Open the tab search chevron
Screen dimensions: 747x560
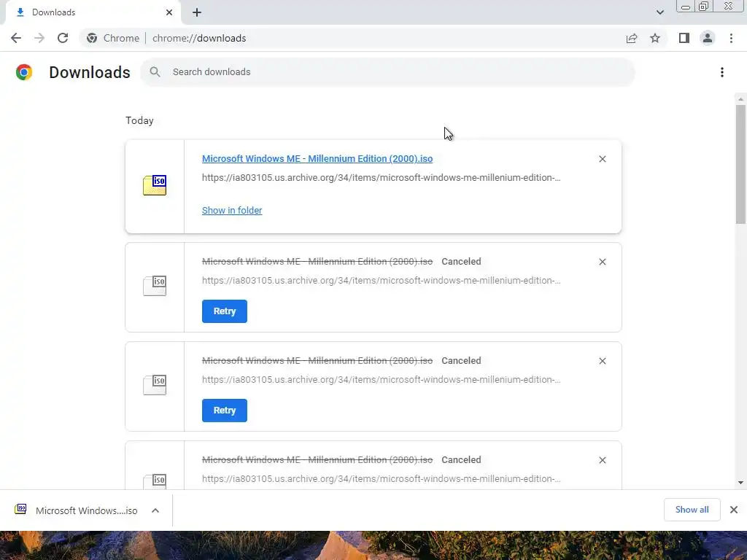659,12
